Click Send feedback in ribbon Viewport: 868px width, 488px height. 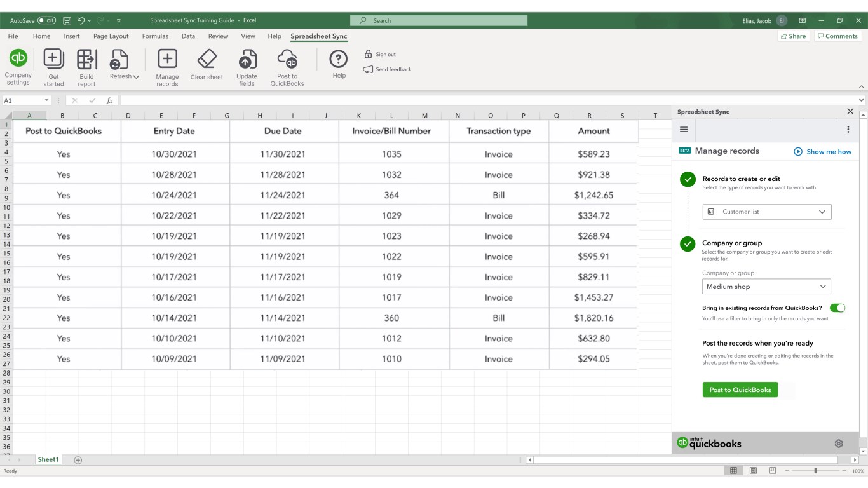pos(388,69)
